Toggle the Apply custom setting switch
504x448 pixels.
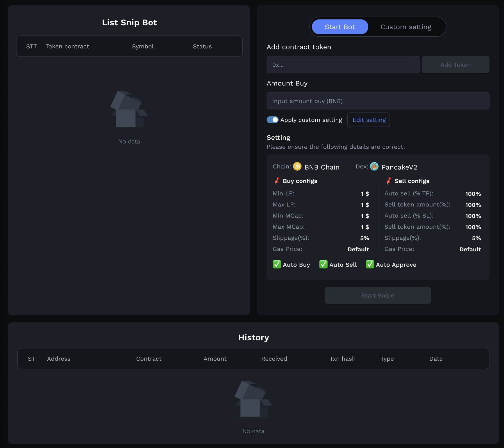[x=273, y=120]
